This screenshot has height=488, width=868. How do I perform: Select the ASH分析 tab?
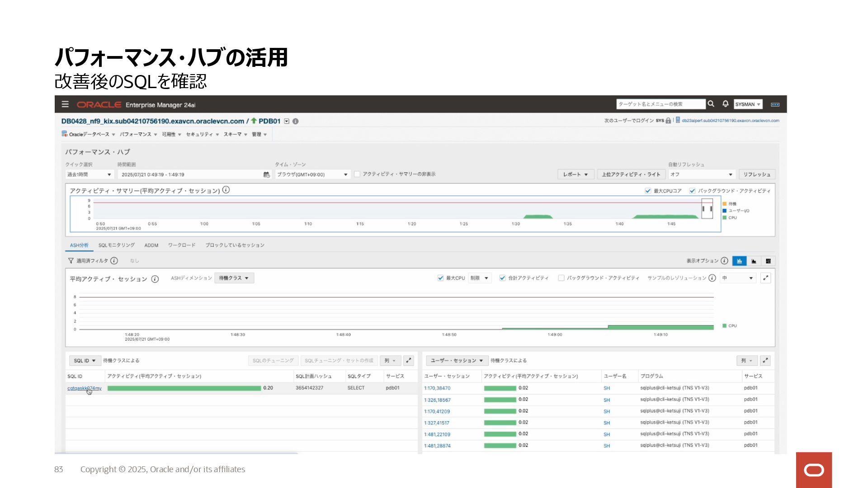(x=79, y=245)
